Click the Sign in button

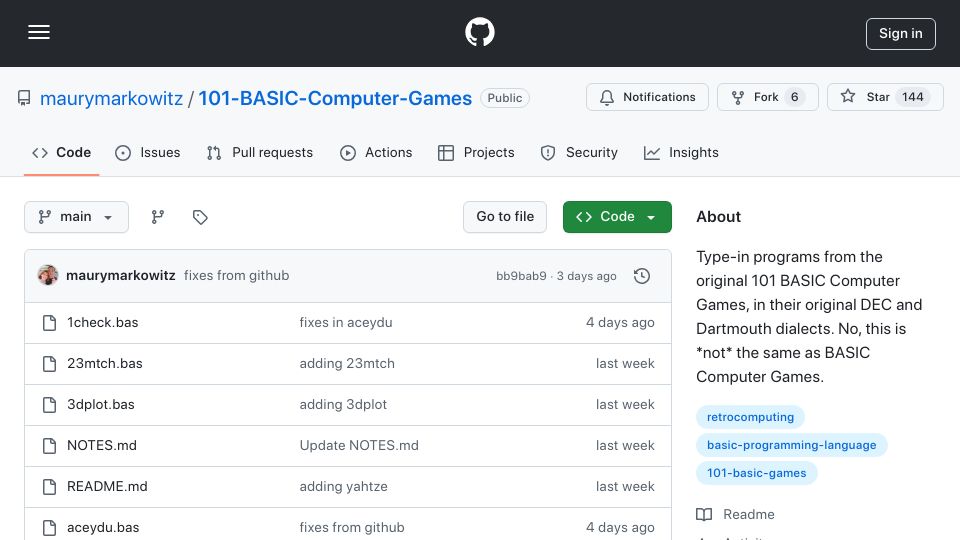tap(901, 34)
